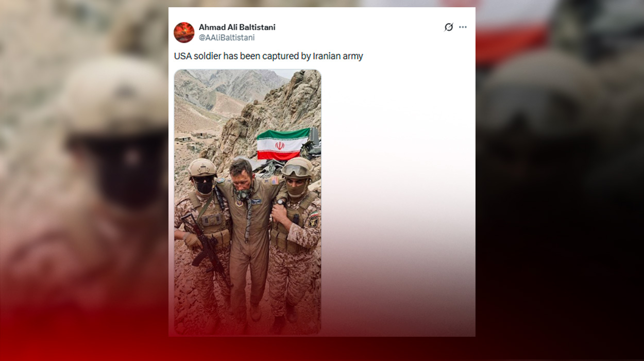Open the Grok explain icon on the tweet
Screen dimensions: 644x361
449,27
